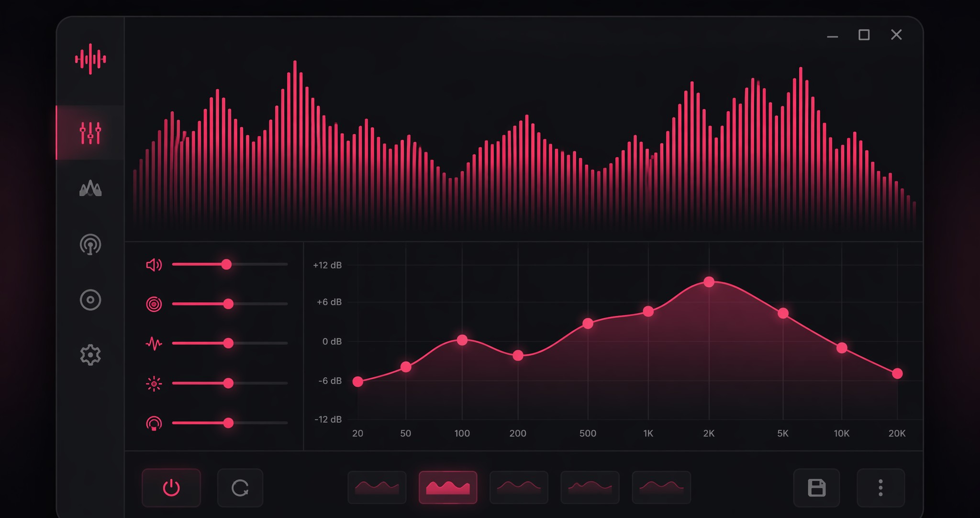980x518 pixels.
Task: Click the reset circular arrow button
Action: (x=240, y=488)
